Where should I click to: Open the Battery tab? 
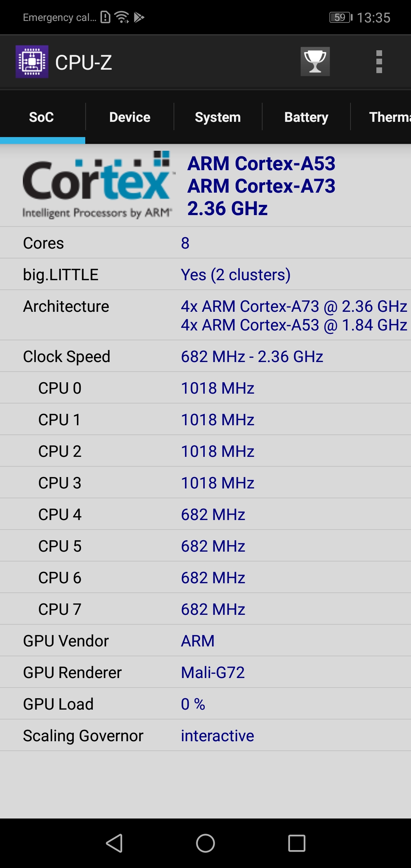[x=306, y=117]
